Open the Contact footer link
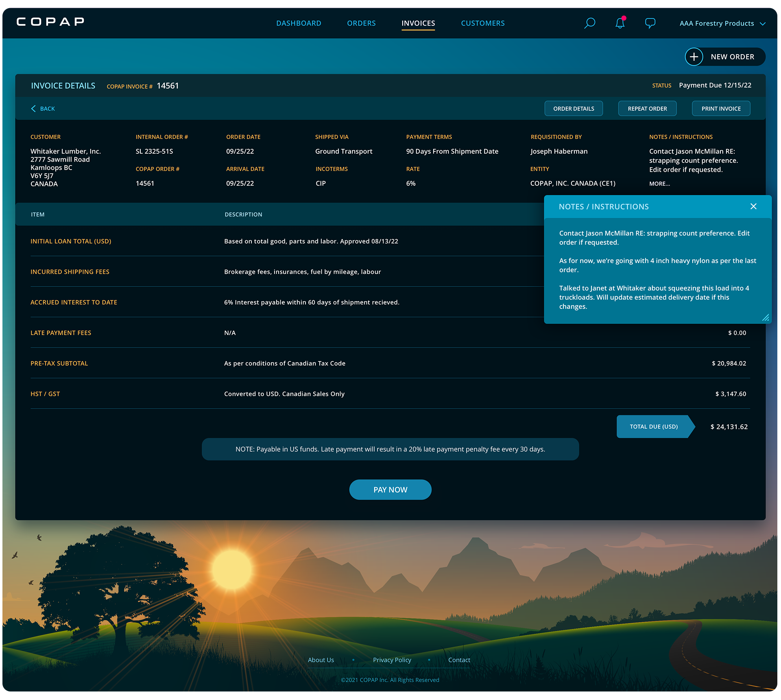This screenshot has height=700, width=781. click(459, 660)
